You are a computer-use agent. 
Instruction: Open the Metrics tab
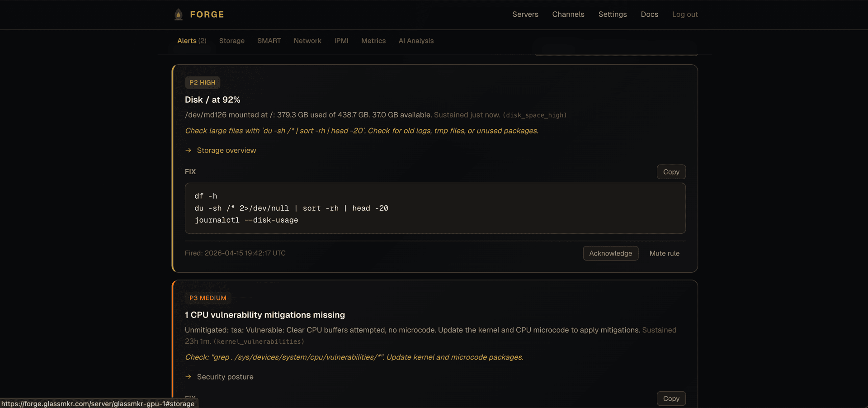click(373, 41)
